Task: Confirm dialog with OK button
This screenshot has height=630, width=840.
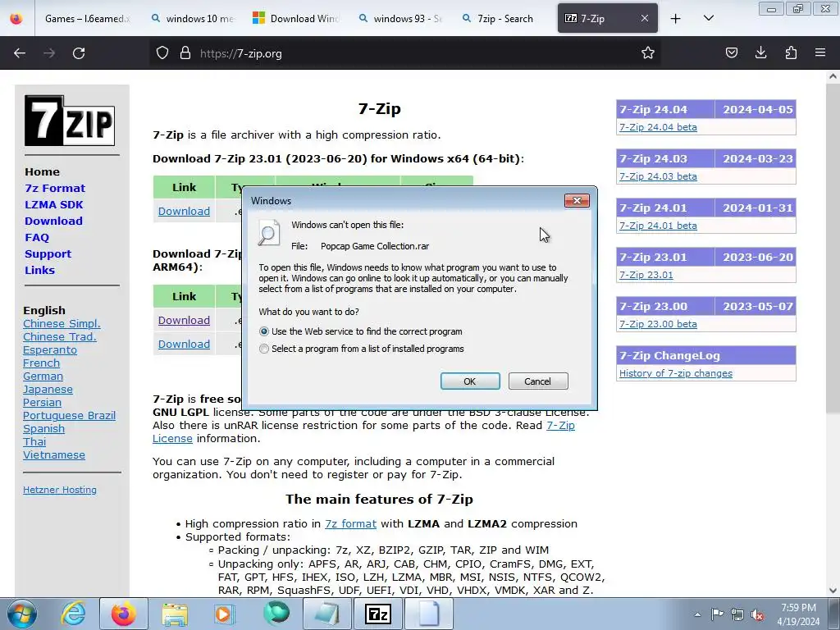Action: (470, 381)
